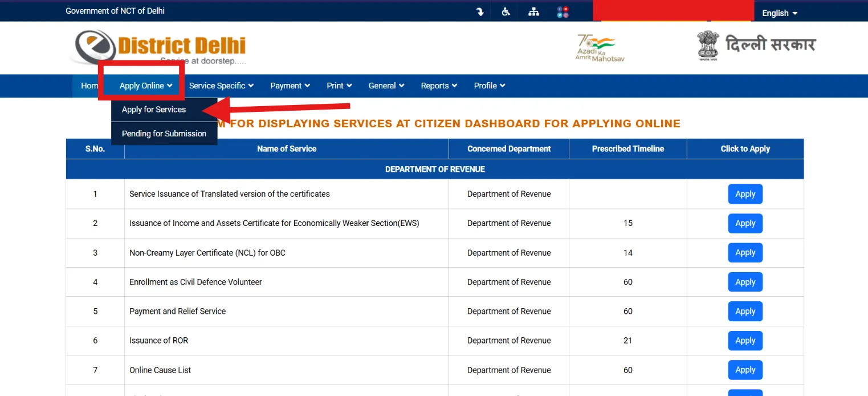Apply for Payment and Relief Service
The width and height of the screenshot is (868, 396).
(745, 312)
